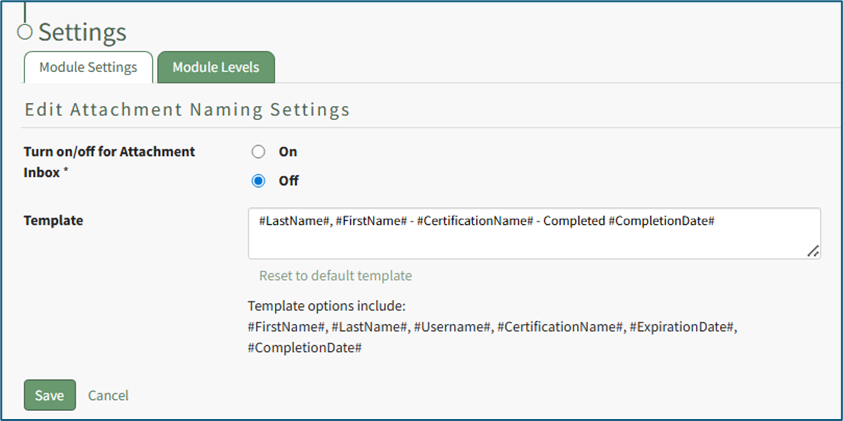This screenshot has height=421, width=843.
Task: Click the Attachment Inbox on/off label
Action: pyautogui.click(x=109, y=161)
